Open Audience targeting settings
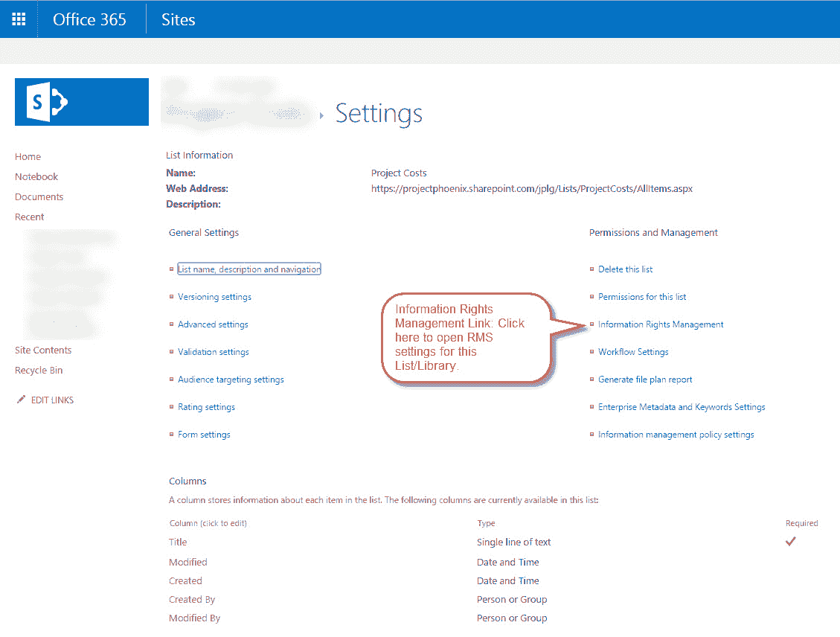The height and width of the screenshot is (637, 840). (231, 379)
